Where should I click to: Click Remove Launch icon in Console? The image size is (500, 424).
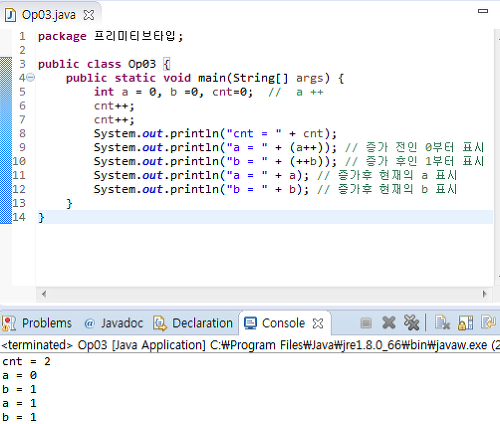tap(389, 323)
